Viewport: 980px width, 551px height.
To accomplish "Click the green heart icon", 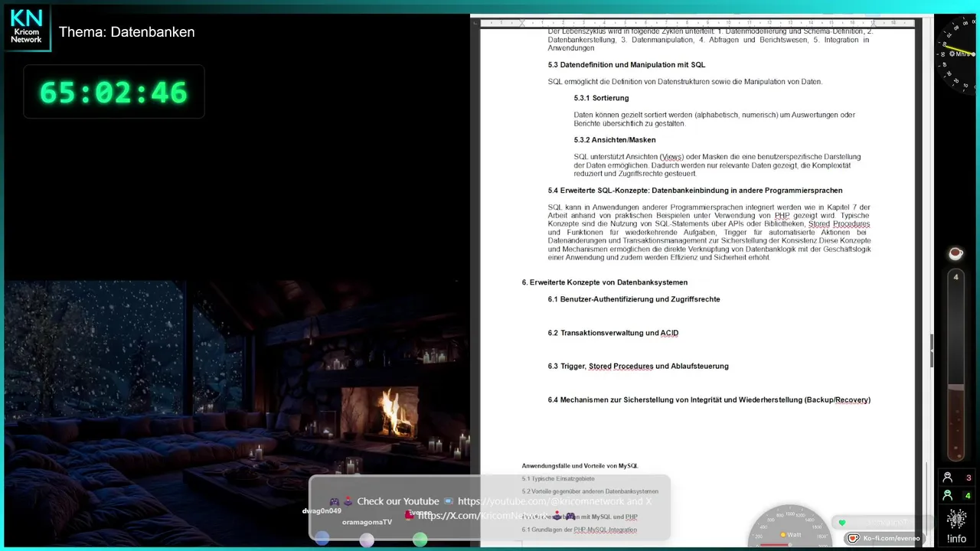I will (x=842, y=523).
